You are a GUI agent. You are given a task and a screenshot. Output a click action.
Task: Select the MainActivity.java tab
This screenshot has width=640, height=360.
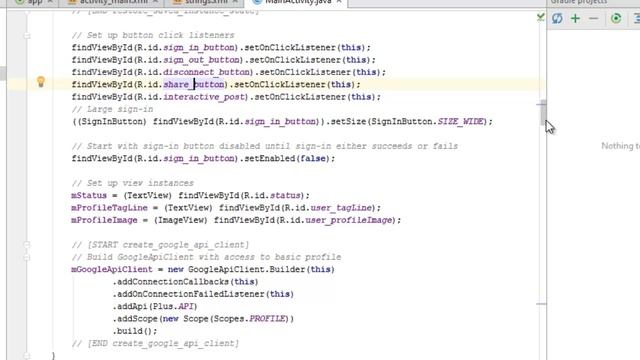coord(297,2)
